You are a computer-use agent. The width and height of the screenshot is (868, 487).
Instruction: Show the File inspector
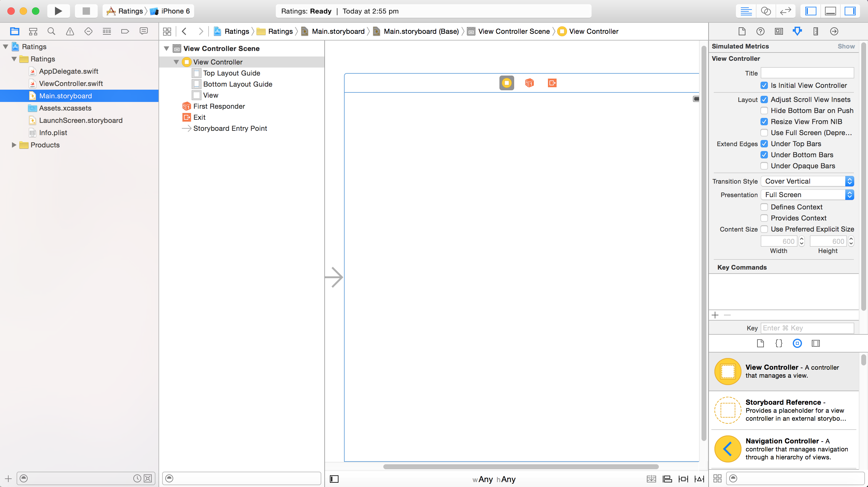(742, 31)
